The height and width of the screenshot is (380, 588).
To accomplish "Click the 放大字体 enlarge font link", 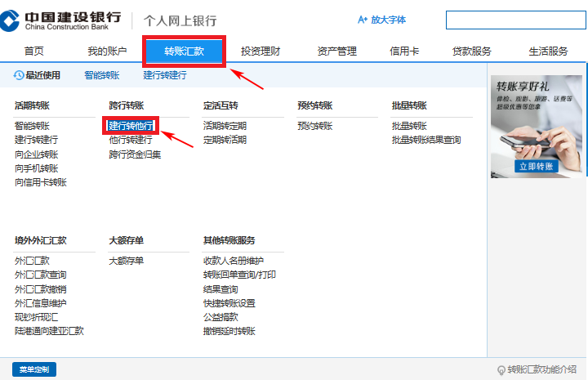I will coord(381,20).
